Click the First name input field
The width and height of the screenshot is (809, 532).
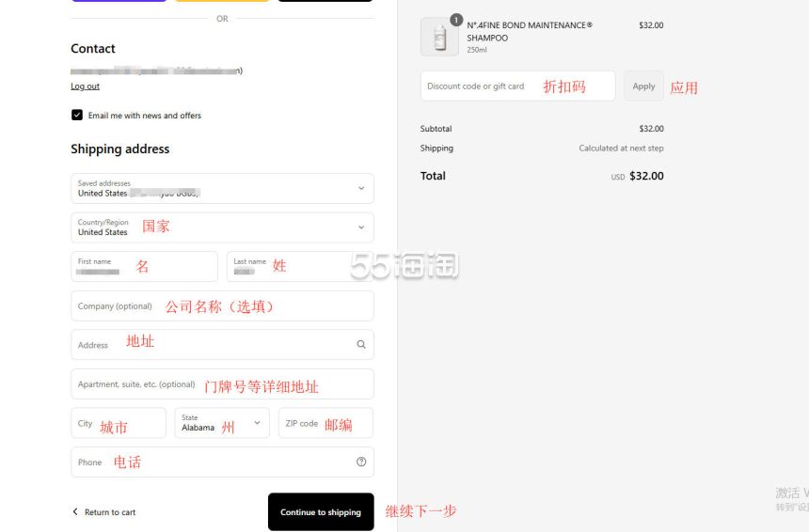[x=145, y=267]
